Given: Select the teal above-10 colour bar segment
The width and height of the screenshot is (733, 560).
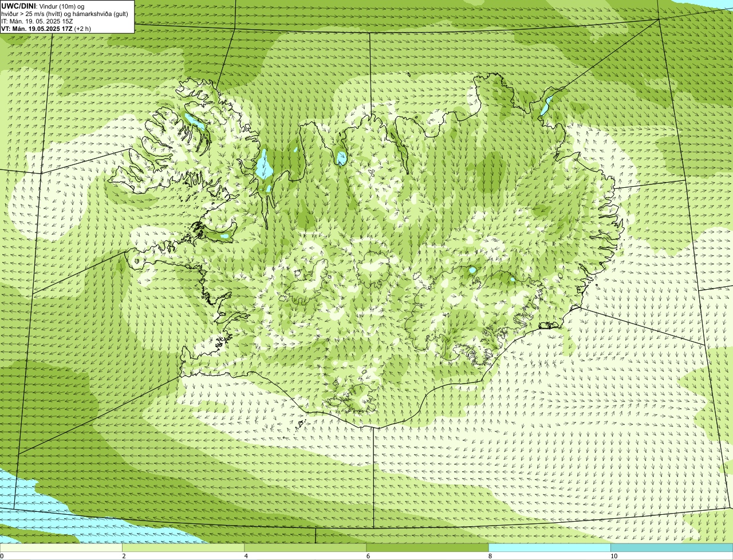Looking at the screenshot, I should 672,548.
